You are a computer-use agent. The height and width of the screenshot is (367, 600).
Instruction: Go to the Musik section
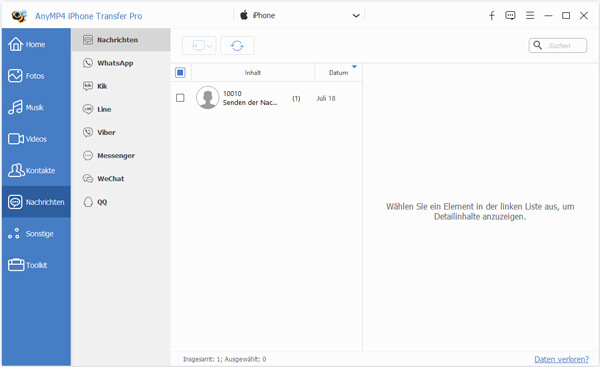pyautogui.click(x=36, y=108)
